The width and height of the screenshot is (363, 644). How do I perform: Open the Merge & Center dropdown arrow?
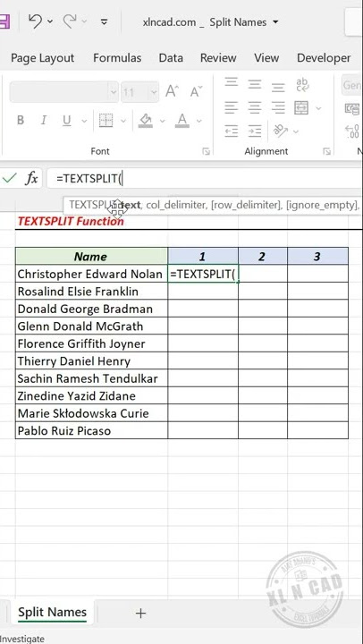(318, 108)
